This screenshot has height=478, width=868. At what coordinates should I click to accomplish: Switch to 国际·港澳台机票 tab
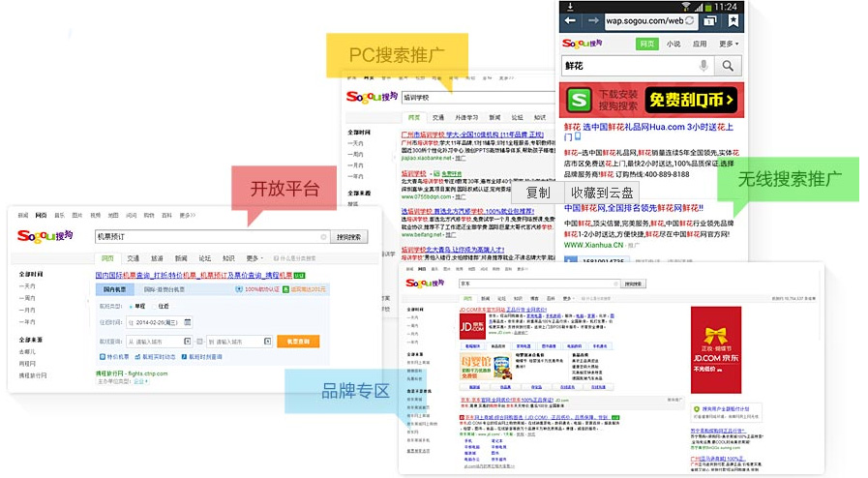point(164,289)
